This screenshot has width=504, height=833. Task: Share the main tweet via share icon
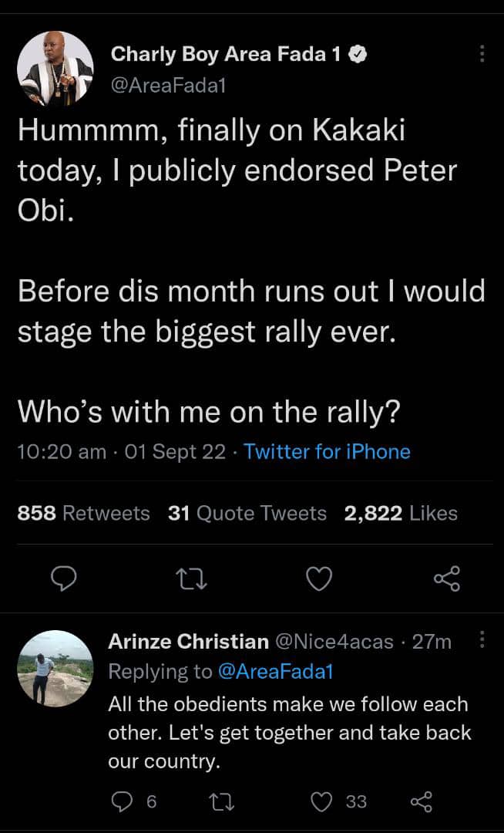point(446,578)
